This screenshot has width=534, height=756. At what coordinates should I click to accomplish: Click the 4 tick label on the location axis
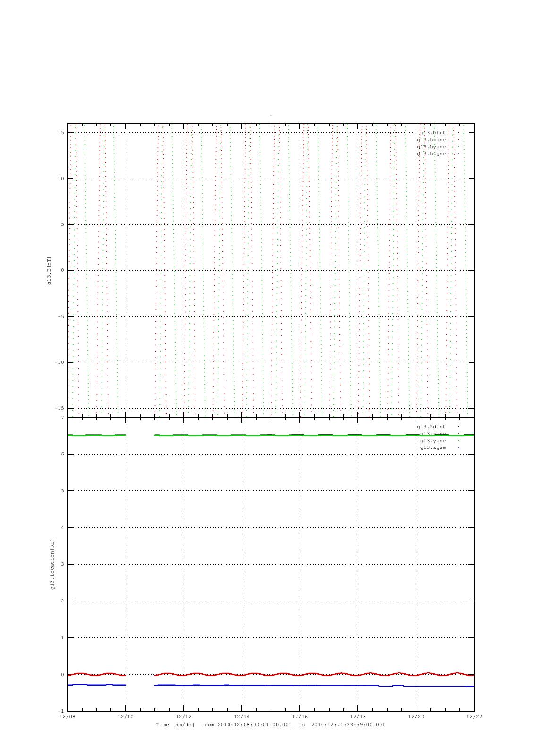(62, 527)
